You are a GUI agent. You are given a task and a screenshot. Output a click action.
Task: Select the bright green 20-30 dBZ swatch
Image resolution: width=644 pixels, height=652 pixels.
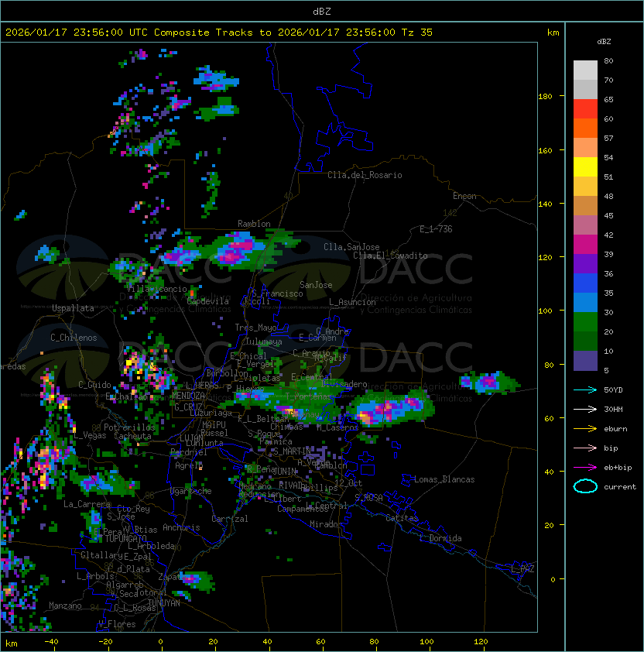585,322
